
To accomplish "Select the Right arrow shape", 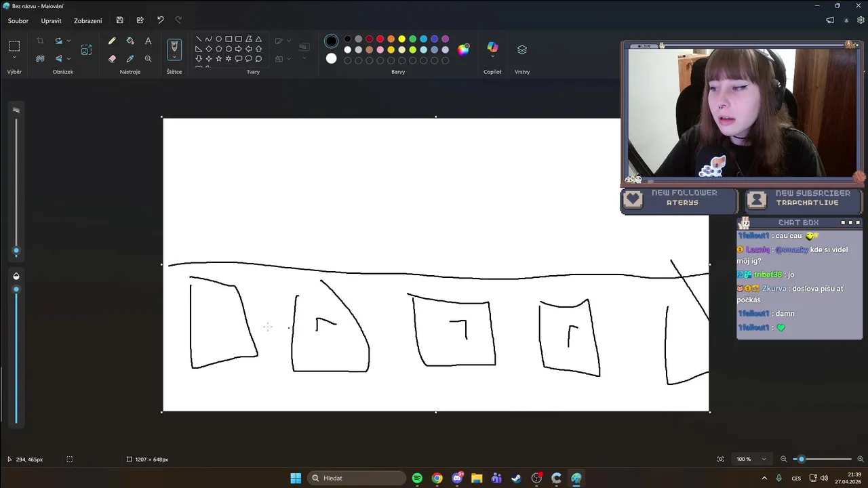I will pos(239,49).
